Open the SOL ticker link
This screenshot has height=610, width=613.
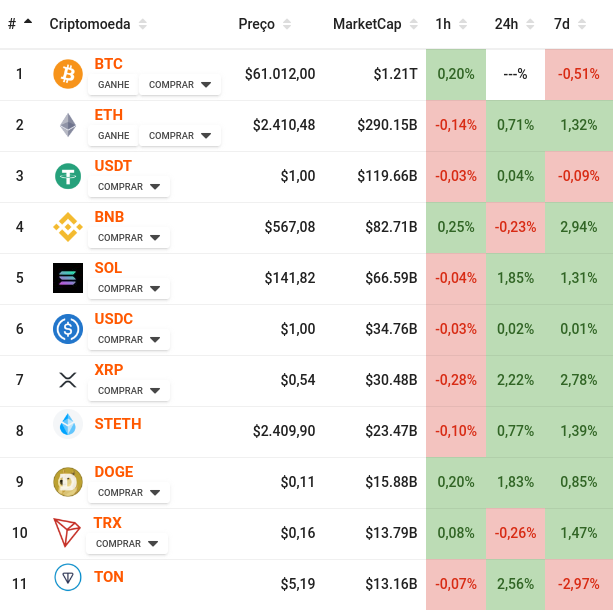[x=108, y=268]
